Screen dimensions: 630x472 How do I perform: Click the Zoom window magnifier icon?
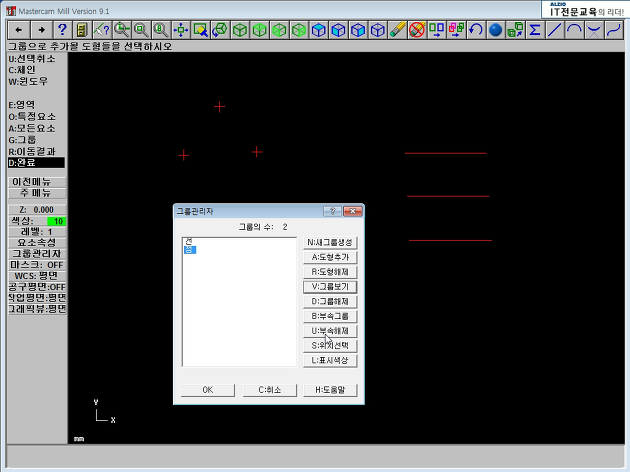[x=121, y=30]
